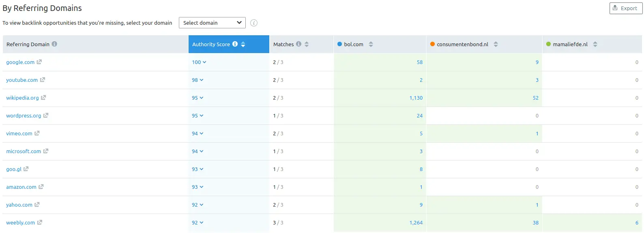The image size is (644, 233).
Task: Open external link icon next to wikipedia.org
Action: tap(43, 98)
